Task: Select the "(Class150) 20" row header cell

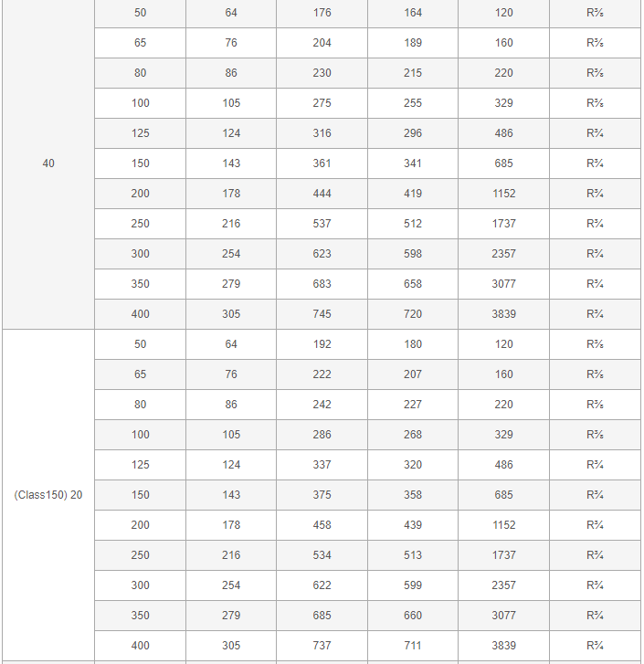Action: tap(48, 495)
